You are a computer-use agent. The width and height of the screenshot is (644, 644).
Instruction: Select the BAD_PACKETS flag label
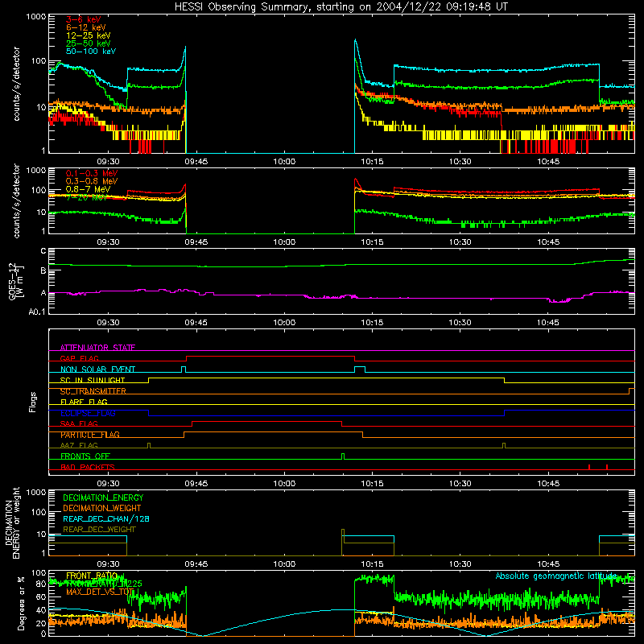[88, 467]
